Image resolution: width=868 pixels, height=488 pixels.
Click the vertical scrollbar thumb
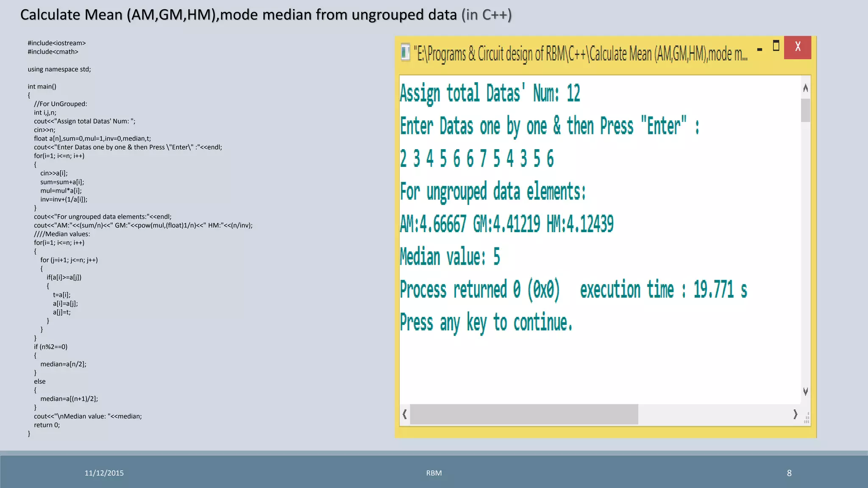[805, 110]
